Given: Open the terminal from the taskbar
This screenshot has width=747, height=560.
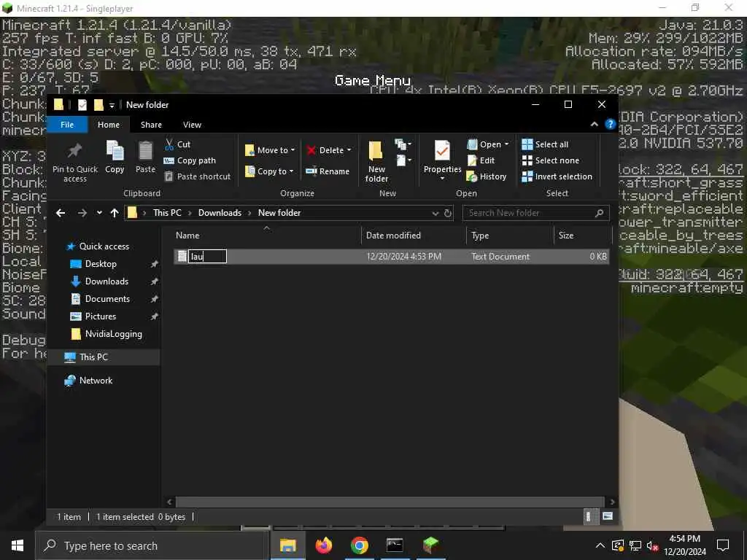Looking at the screenshot, I should pos(395,545).
